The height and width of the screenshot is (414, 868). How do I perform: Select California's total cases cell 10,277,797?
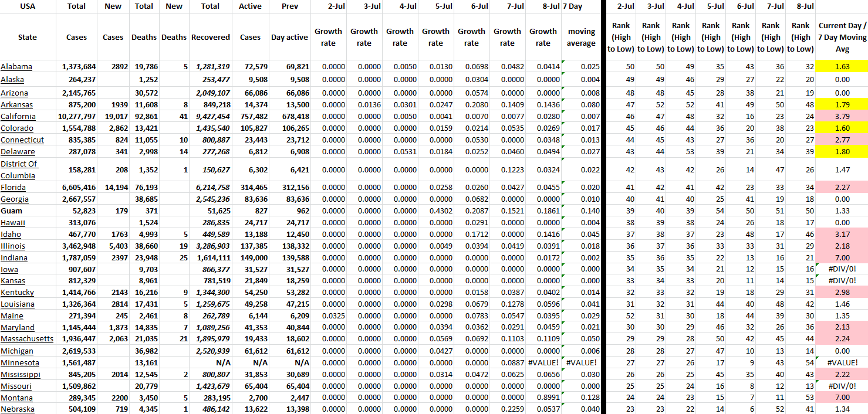point(76,117)
